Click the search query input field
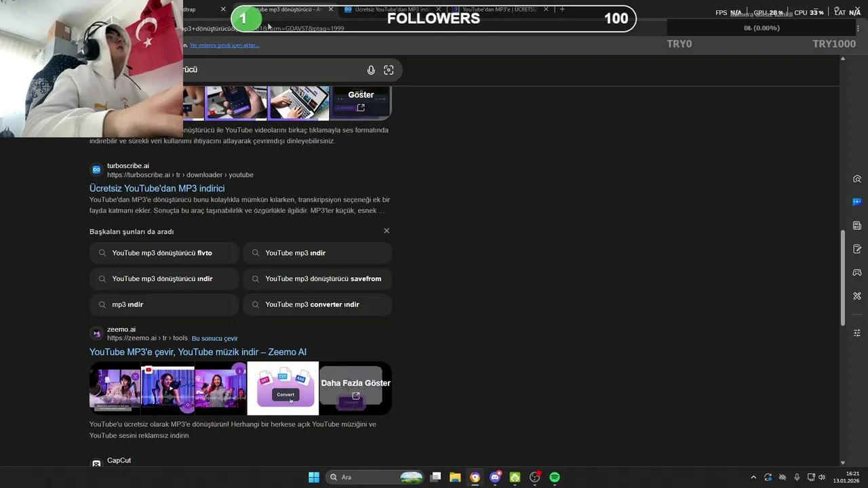This screenshot has width=868, height=488. pos(271,70)
